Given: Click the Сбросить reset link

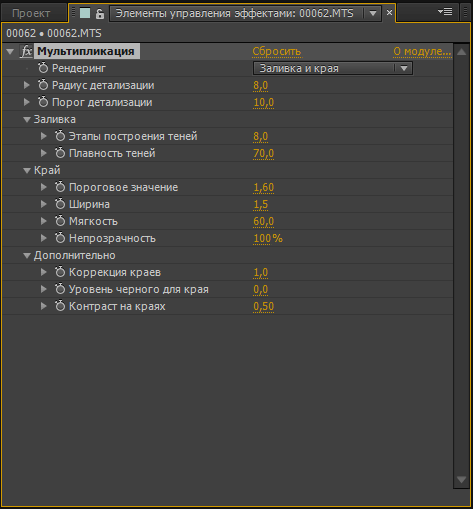Looking at the screenshot, I should click(277, 51).
